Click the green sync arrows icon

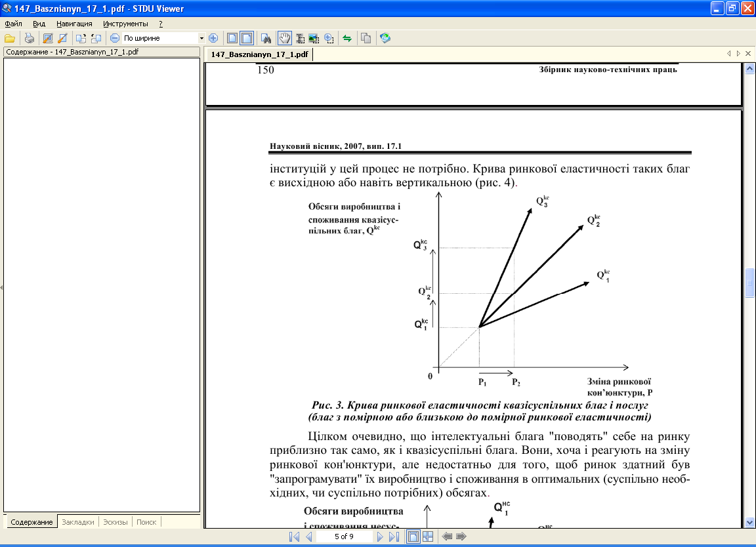click(x=347, y=39)
